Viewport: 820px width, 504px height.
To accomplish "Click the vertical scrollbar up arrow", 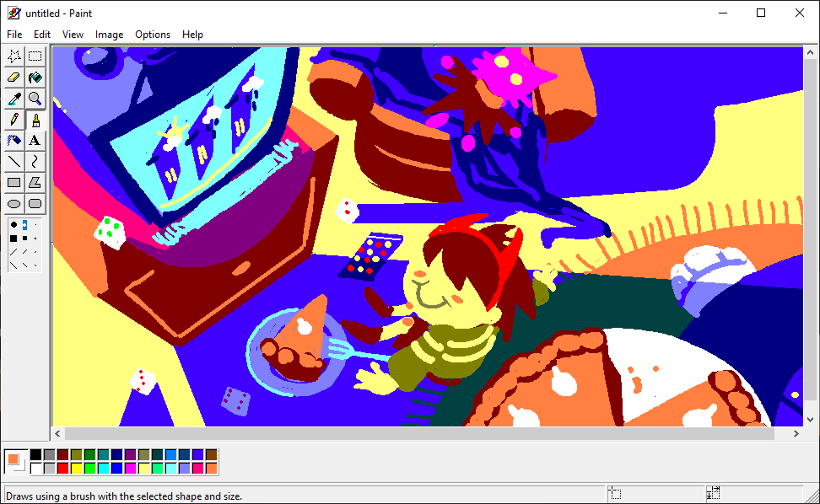I will (810, 52).
